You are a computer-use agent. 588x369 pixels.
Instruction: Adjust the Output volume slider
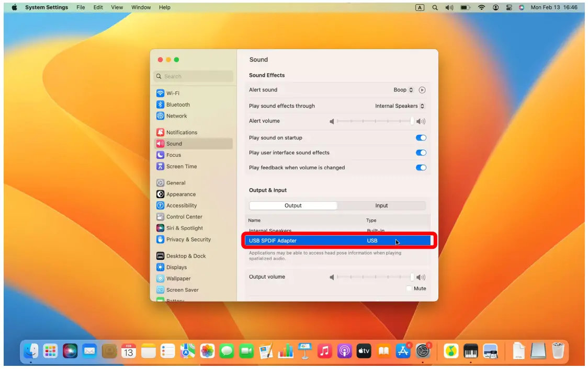point(375,277)
